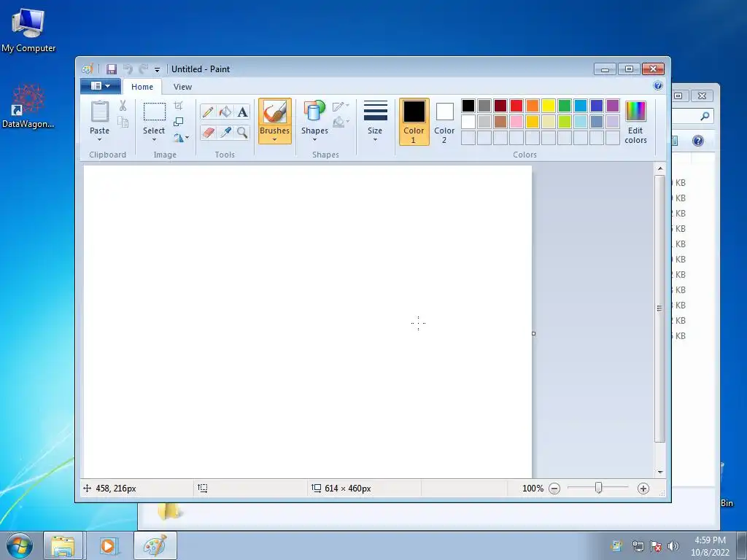Click help icon in background Explorer window
This screenshot has height=560, width=747.
coord(698,141)
